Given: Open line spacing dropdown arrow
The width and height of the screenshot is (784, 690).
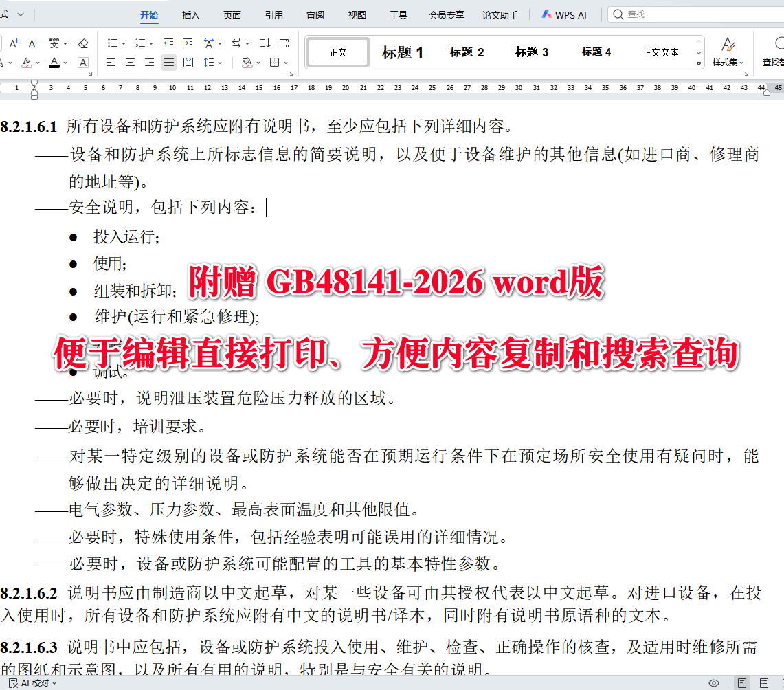Looking at the screenshot, I should [220, 63].
